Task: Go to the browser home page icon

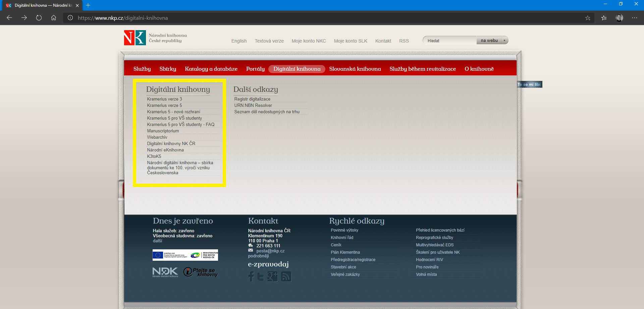Action: coord(54,18)
